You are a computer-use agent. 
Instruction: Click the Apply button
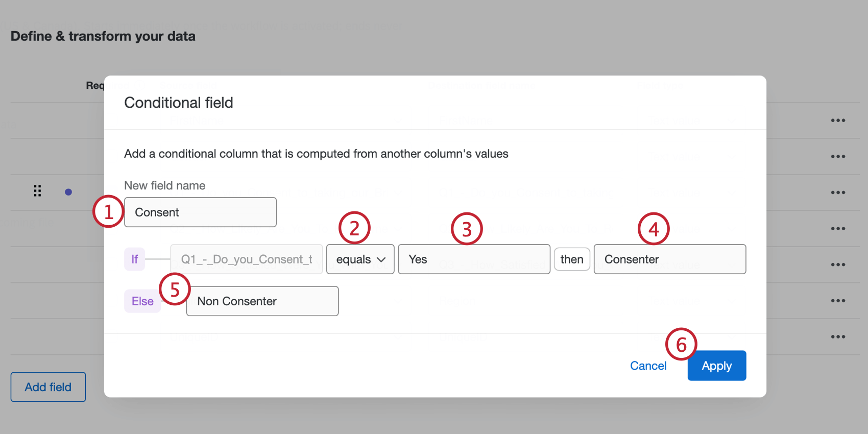(x=716, y=366)
